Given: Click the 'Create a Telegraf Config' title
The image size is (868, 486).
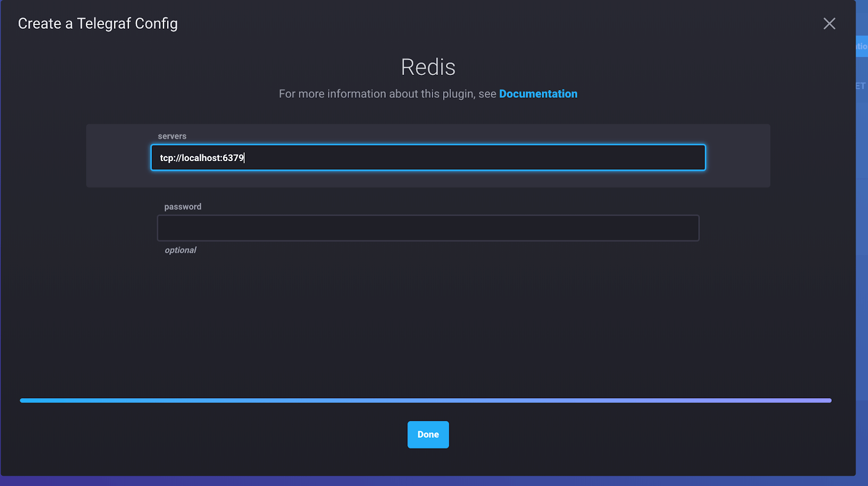Looking at the screenshot, I should (98, 24).
